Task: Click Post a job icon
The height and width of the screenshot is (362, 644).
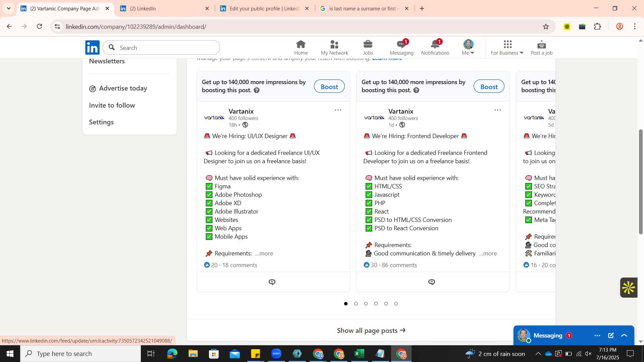Action: (541, 48)
